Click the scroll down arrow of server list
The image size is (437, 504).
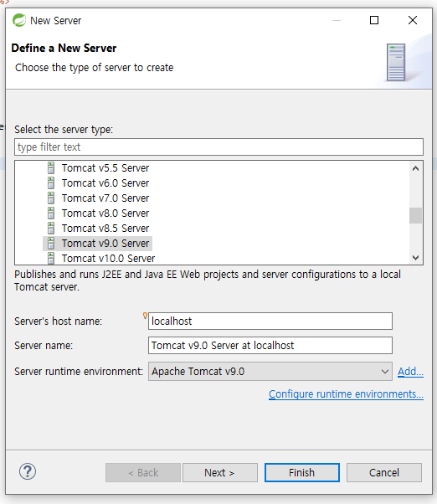pos(415,258)
